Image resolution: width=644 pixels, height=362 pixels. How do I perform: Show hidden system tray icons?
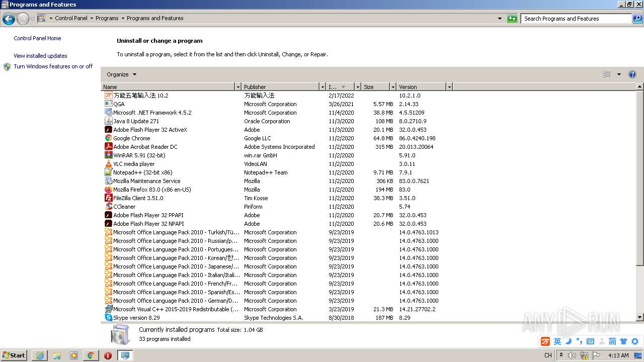[561, 355]
